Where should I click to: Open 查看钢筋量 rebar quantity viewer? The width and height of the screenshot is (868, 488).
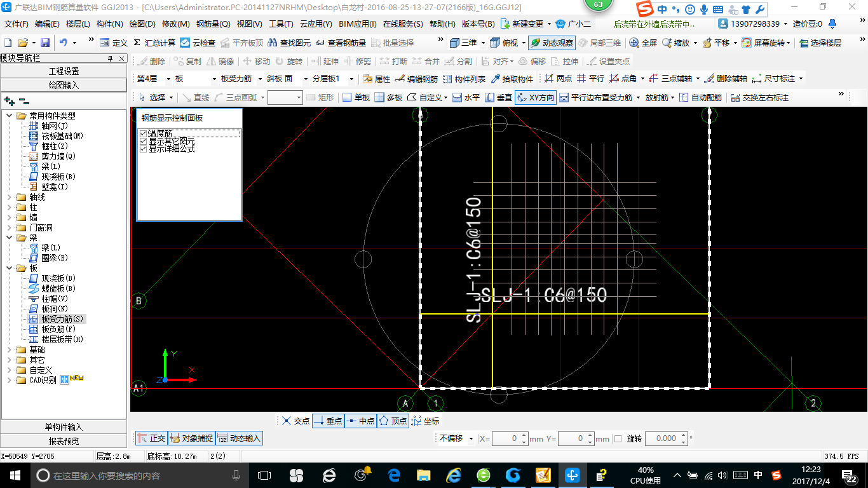(x=341, y=43)
